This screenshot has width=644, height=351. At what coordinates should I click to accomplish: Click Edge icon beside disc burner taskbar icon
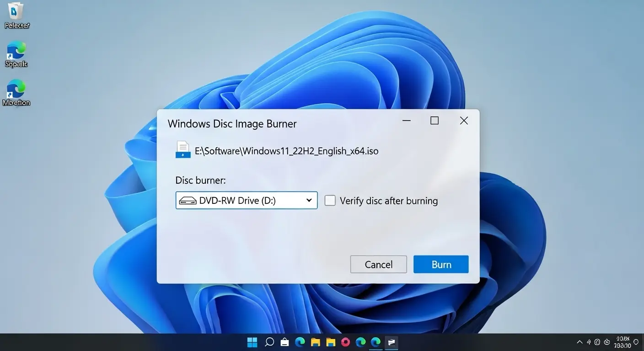[x=376, y=342]
